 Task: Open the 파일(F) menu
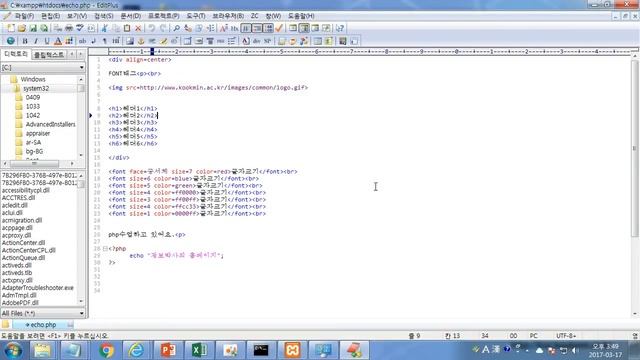click(24, 16)
